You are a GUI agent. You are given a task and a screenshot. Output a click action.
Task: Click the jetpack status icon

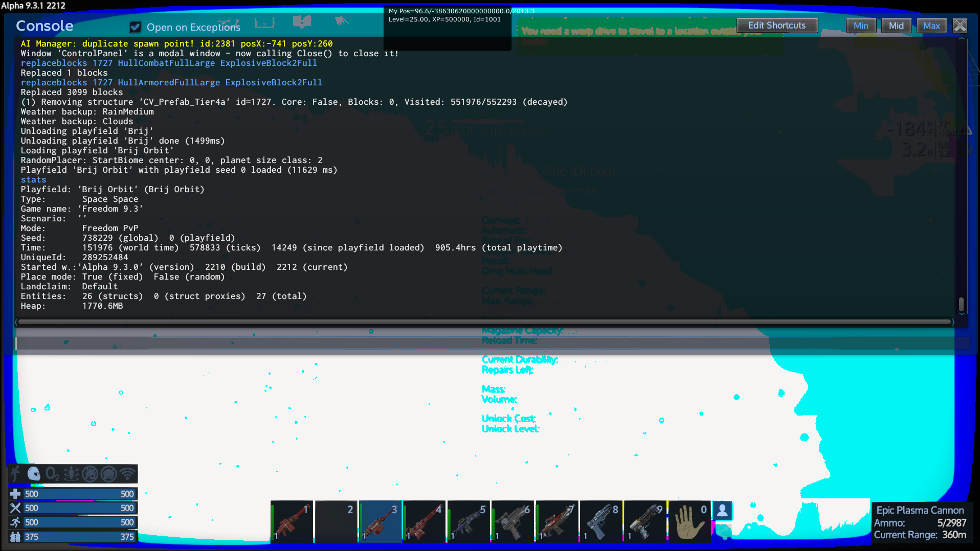point(16,474)
